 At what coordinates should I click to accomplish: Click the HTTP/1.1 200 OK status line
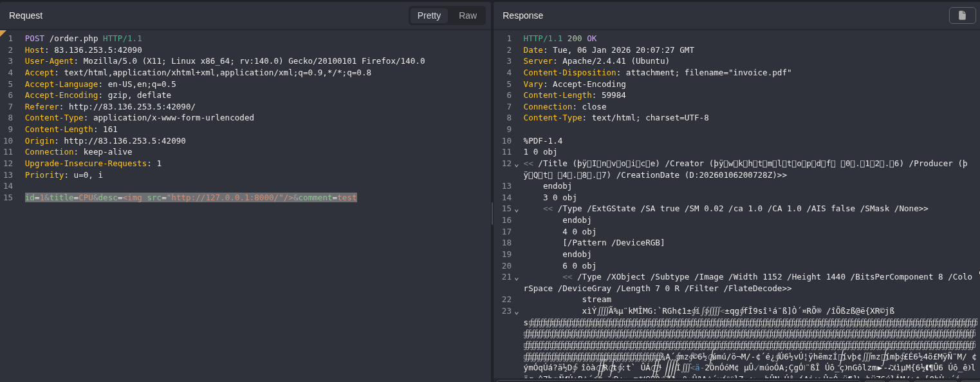560,39
